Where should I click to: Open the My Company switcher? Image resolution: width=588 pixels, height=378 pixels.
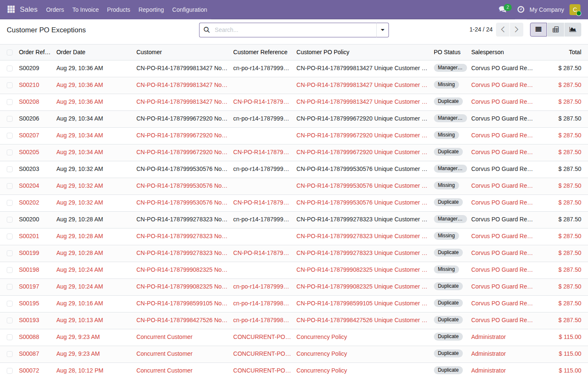[547, 9]
